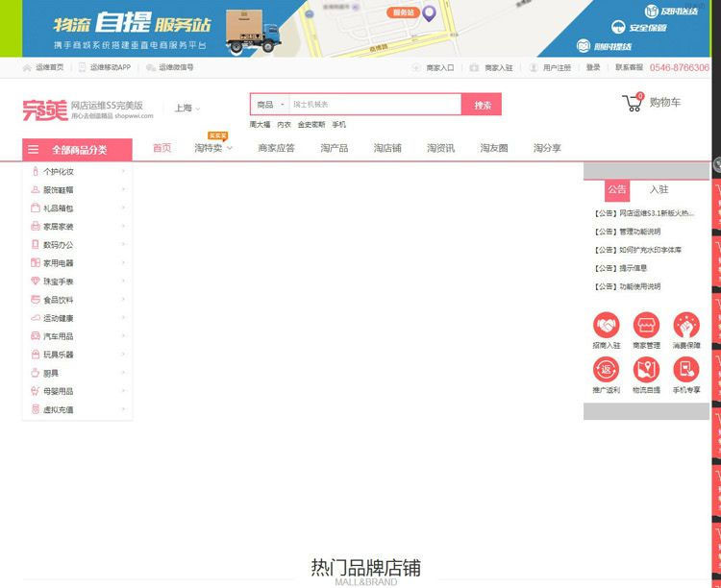Click the 服饰鞋帽 category icon
Screen dimensions: 721x588
[x=36, y=189]
